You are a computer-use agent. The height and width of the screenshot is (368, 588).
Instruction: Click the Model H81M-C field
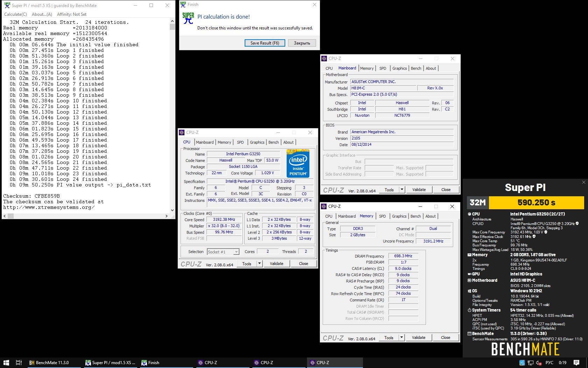pyautogui.click(x=383, y=88)
